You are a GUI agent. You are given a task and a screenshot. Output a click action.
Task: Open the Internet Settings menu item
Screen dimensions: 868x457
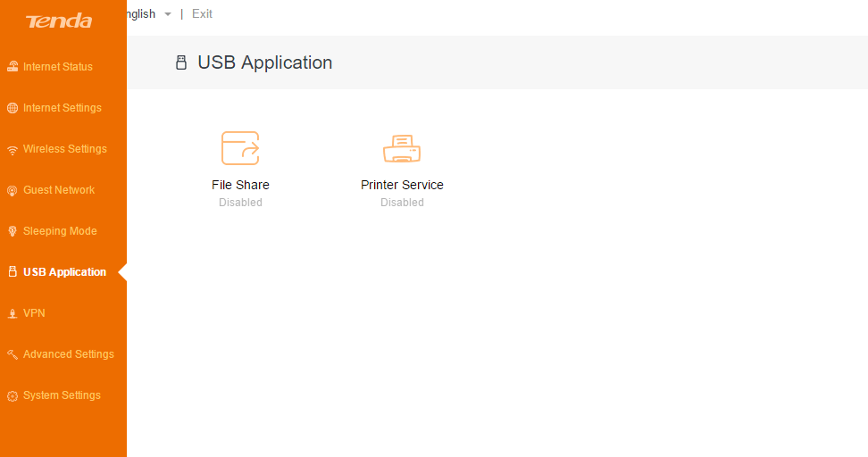coord(63,108)
